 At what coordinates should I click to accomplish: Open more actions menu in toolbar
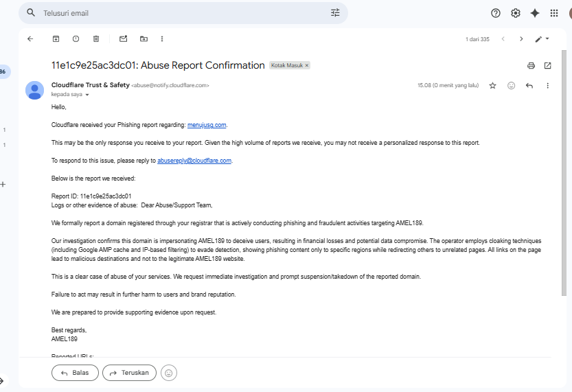point(162,38)
